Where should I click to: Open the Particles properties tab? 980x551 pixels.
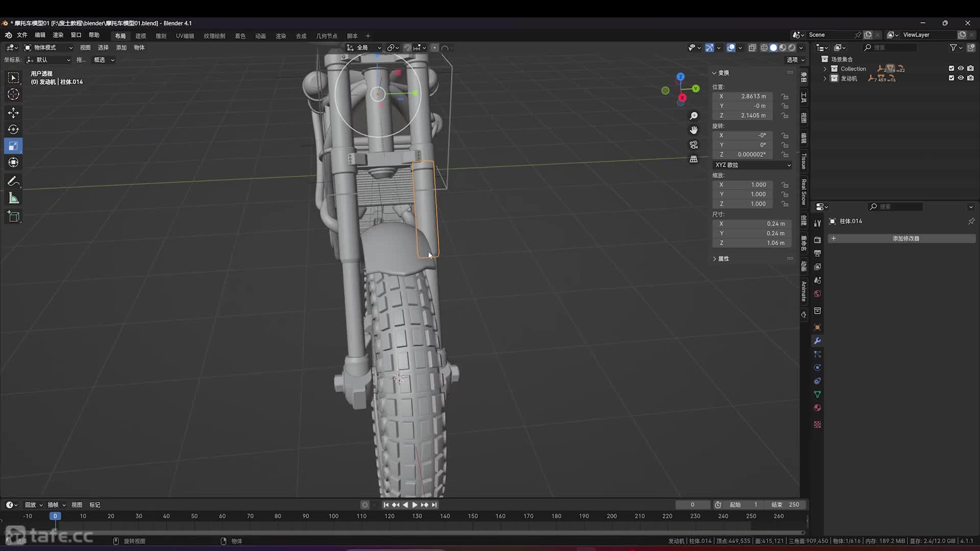tap(817, 354)
